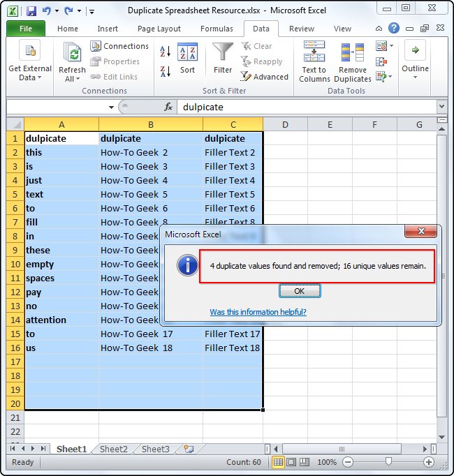Click the insert function fx icon

tap(168, 107)
